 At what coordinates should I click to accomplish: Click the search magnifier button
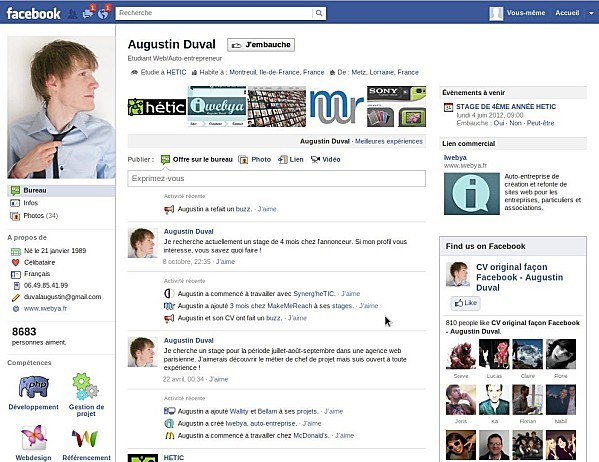click(x=319, y=13)
